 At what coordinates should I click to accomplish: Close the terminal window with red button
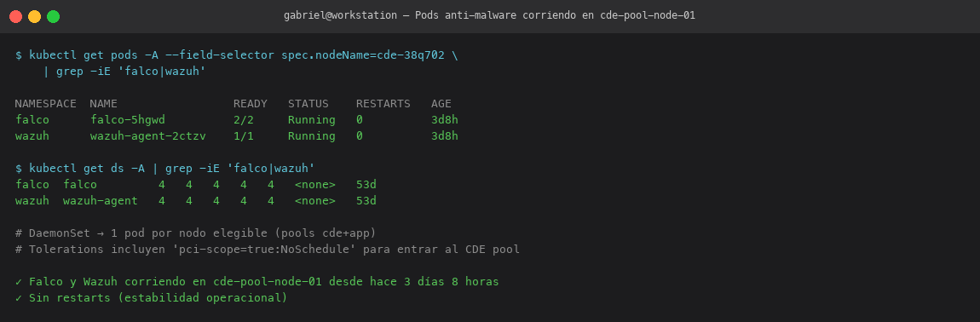pyautogui.click(x=15, y=16)
